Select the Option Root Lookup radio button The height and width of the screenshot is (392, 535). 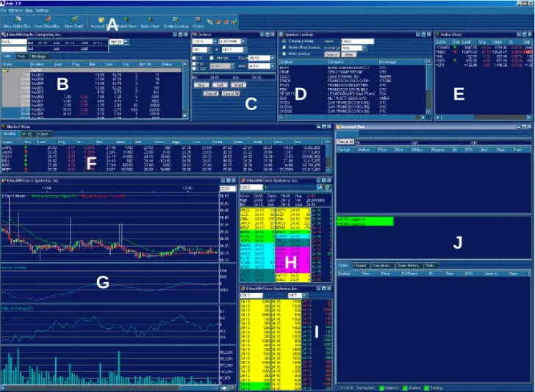pos(284,48)
